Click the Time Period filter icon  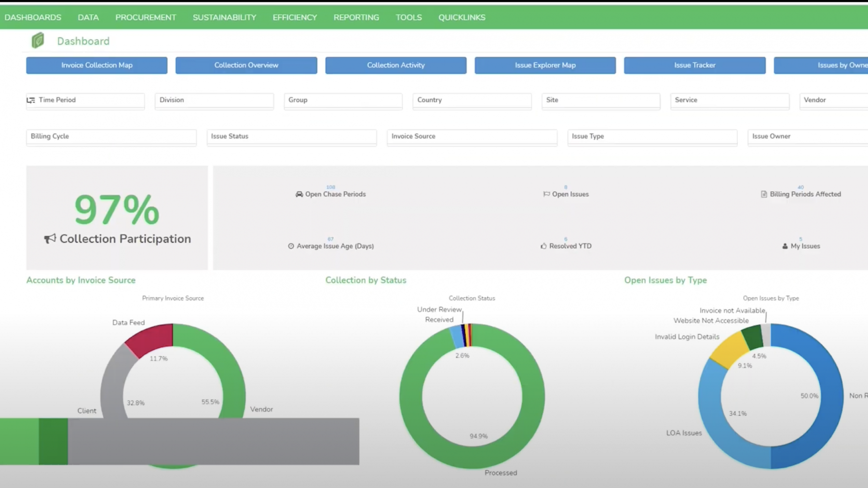(x=31, y=100)
